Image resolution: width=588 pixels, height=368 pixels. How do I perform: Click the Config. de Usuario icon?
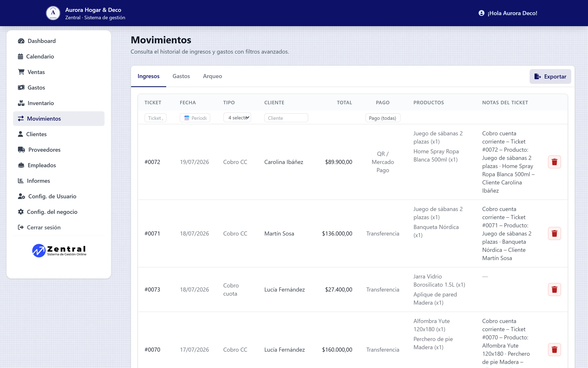(x=21, y=196)
